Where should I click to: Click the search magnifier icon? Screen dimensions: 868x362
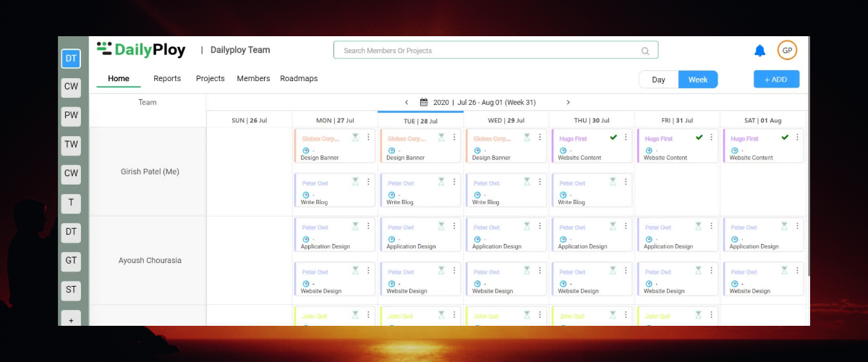point(645,51)
